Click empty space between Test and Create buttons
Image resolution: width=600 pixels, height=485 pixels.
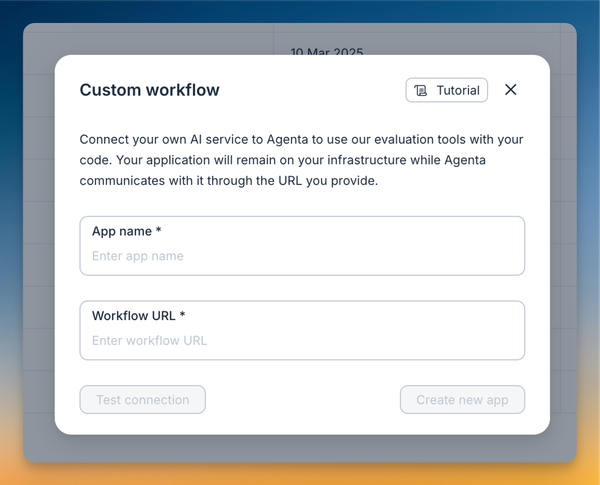tap(302, 400)
